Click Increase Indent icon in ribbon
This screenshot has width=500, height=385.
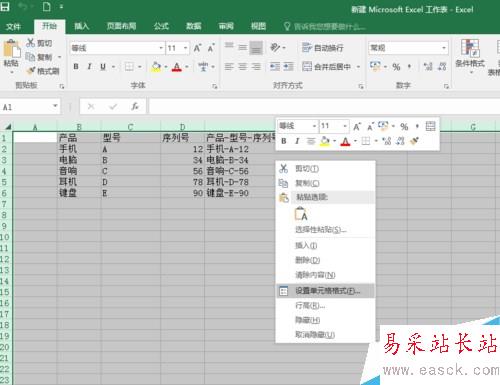click(288, 67)
